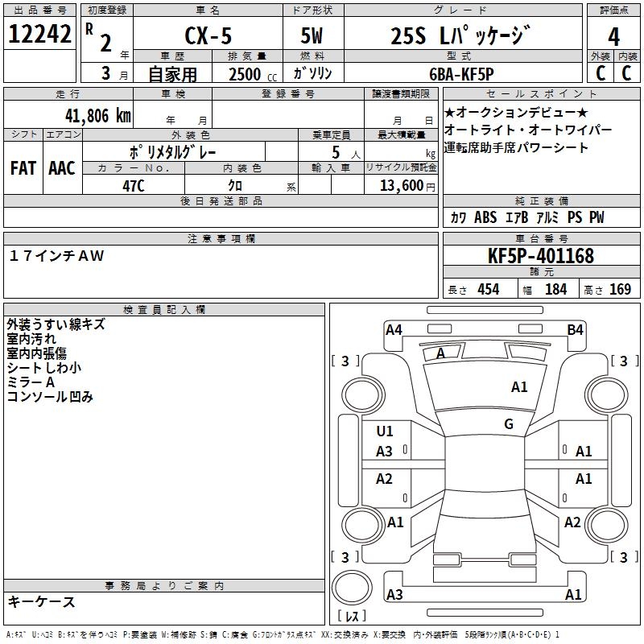Click the shift value FAT
The width and height of the screenshot is (644, 644).
coord(23,168)
